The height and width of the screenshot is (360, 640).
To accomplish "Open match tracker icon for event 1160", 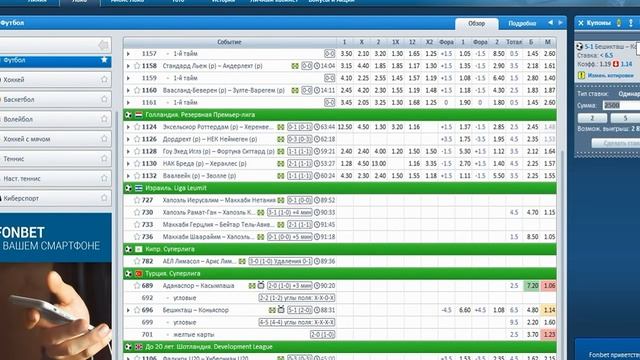I will 295,90.
